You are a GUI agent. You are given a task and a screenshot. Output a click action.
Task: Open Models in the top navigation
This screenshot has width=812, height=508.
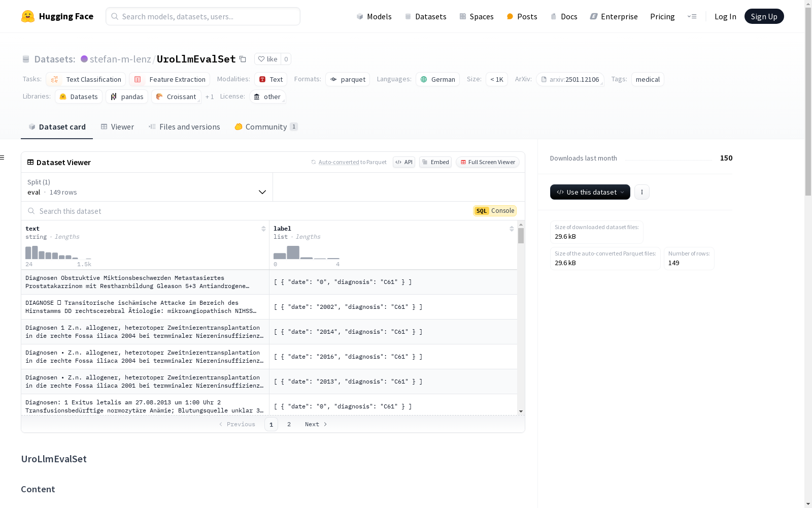374,16
